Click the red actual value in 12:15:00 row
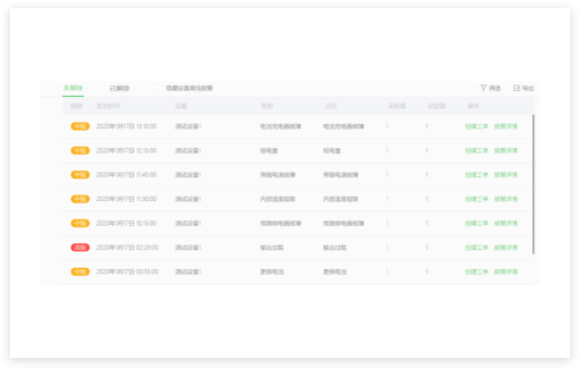This screenshot has width=580, height=370. tap(387, 151)
